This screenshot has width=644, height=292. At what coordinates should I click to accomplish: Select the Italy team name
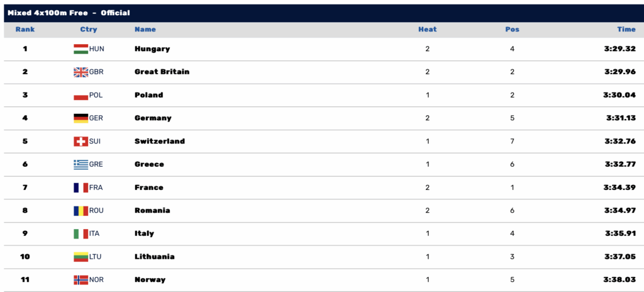(144, 233)
